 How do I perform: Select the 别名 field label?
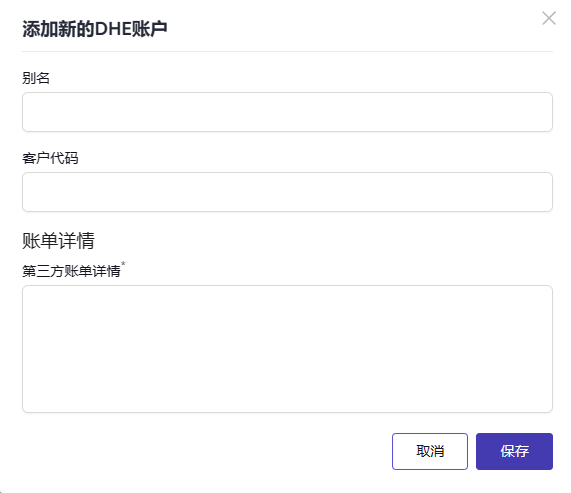tap(36, 78)
